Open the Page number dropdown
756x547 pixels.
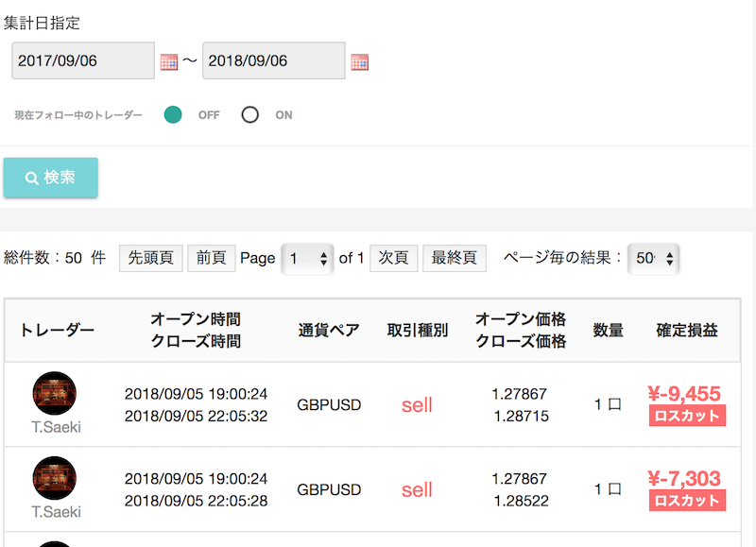point(307,258)
